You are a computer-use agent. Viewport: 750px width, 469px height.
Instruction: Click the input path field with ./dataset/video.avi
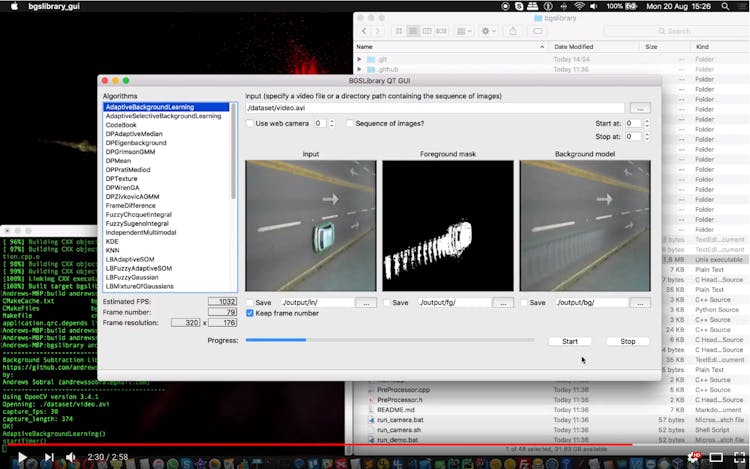(434, 107)
